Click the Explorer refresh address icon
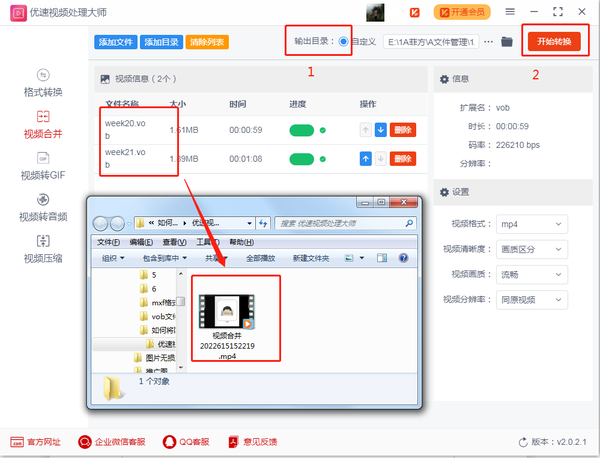The width and height of the screenshot is (600, 458). [263, 223]
